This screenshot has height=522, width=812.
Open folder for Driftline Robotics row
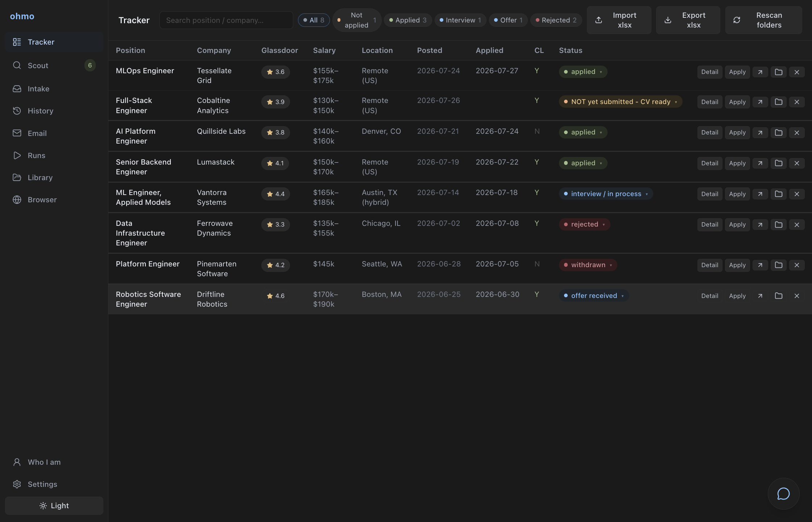(x=778, y=296)
